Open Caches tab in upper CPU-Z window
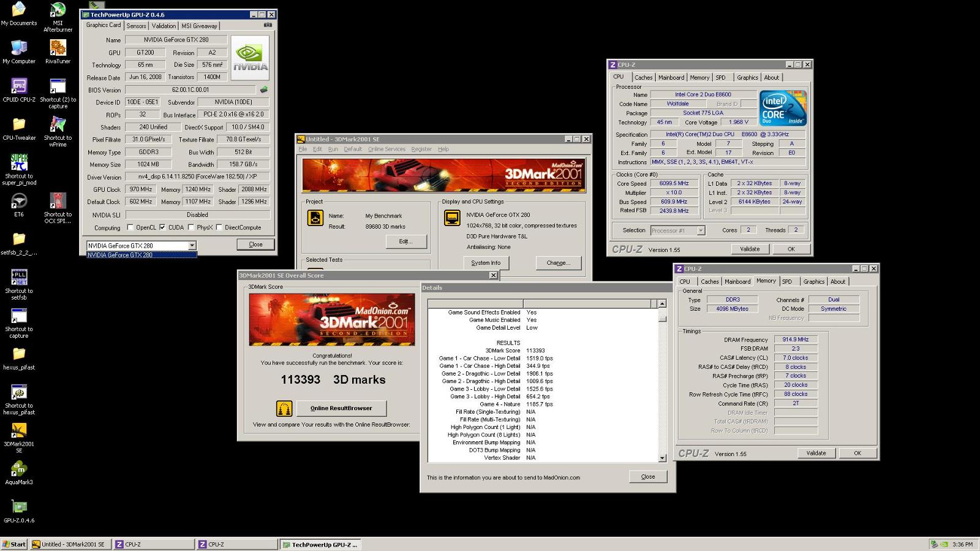This screenshot has height=551, width=980. pyautogui.click(x=643, y=77)
